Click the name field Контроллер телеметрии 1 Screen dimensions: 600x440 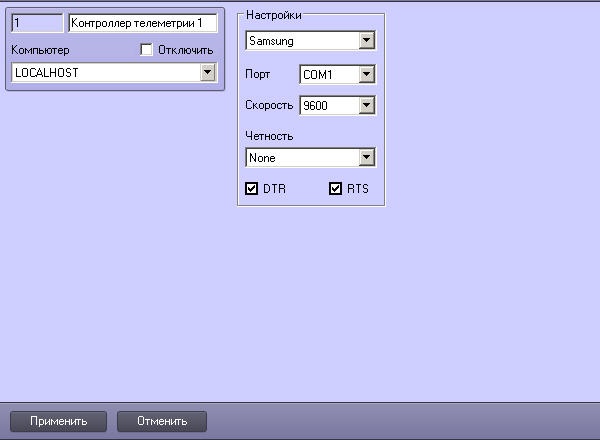point(141,24)
